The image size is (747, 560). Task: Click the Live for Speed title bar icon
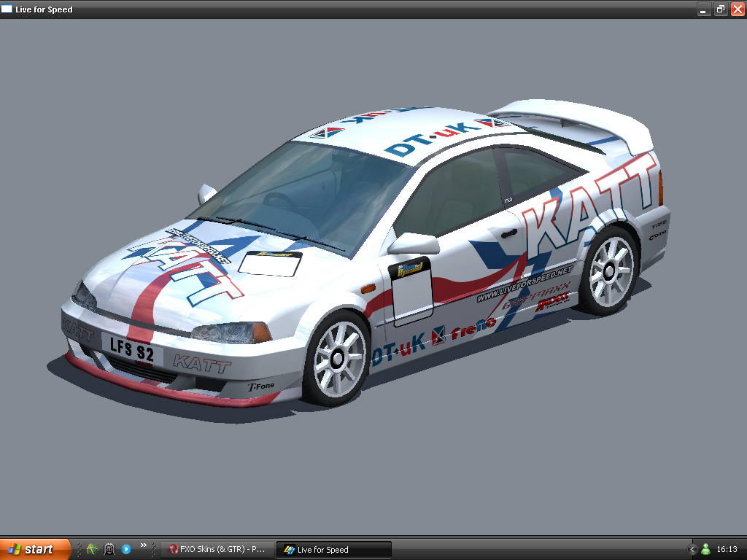[7, 9]
